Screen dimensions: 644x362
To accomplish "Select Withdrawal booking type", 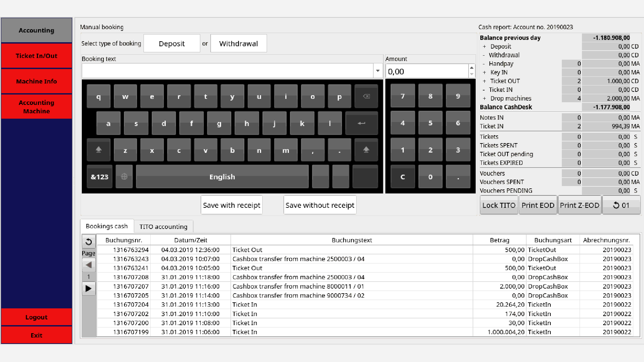I will click(238, 44).
